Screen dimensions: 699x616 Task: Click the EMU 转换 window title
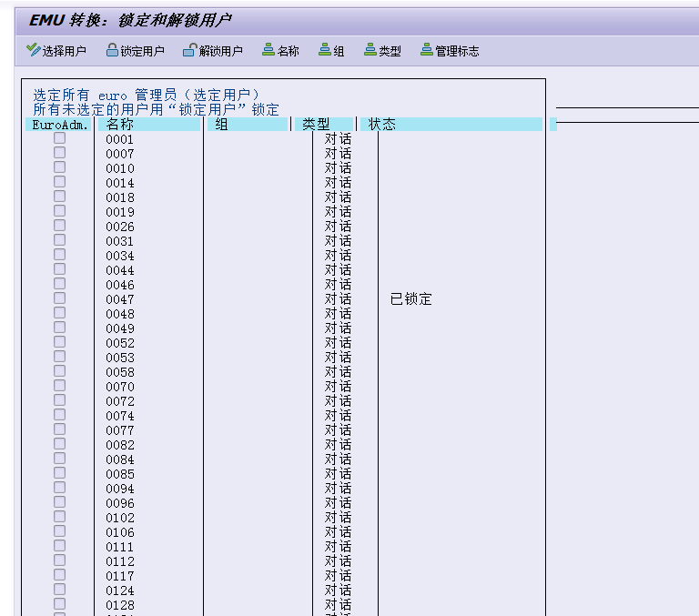[x=130, y=20]
